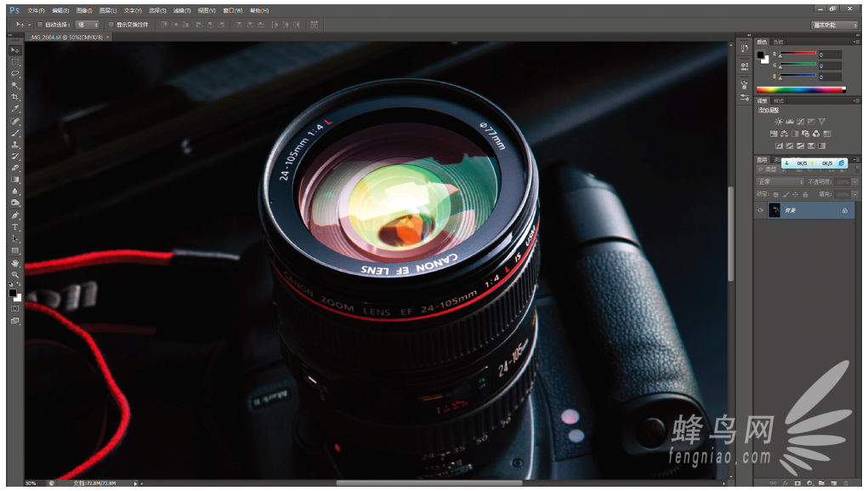Toggle the 自动选择 checkbox
868x491 pixels.
tap(40, 25)
